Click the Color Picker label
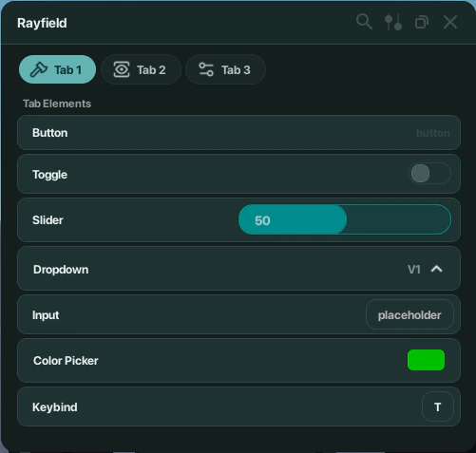476x453 pixels. [x=66, y=361]
